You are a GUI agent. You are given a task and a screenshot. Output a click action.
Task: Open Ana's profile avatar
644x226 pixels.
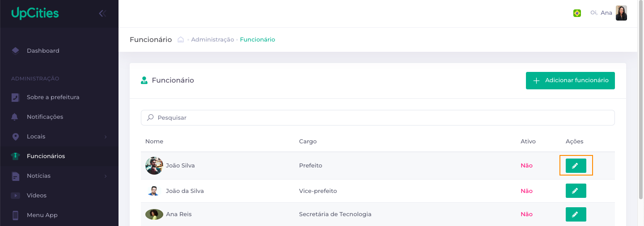coord(621,13)
